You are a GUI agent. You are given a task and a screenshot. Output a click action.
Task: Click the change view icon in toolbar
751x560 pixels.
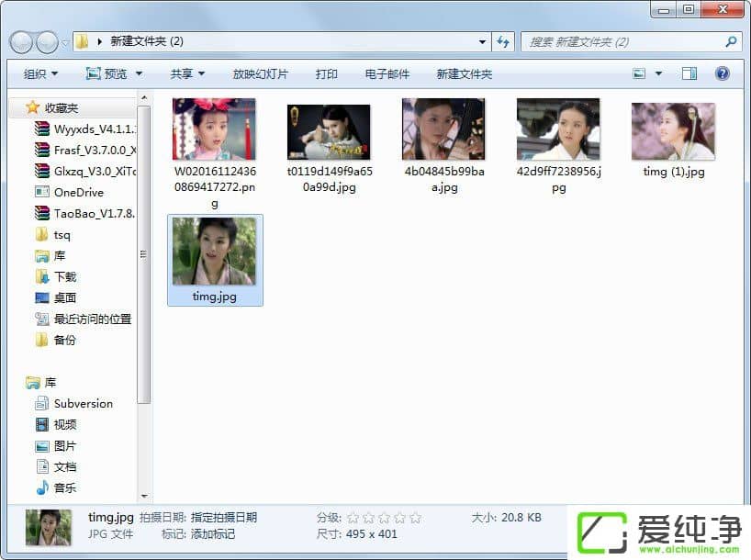click(640, 73)
